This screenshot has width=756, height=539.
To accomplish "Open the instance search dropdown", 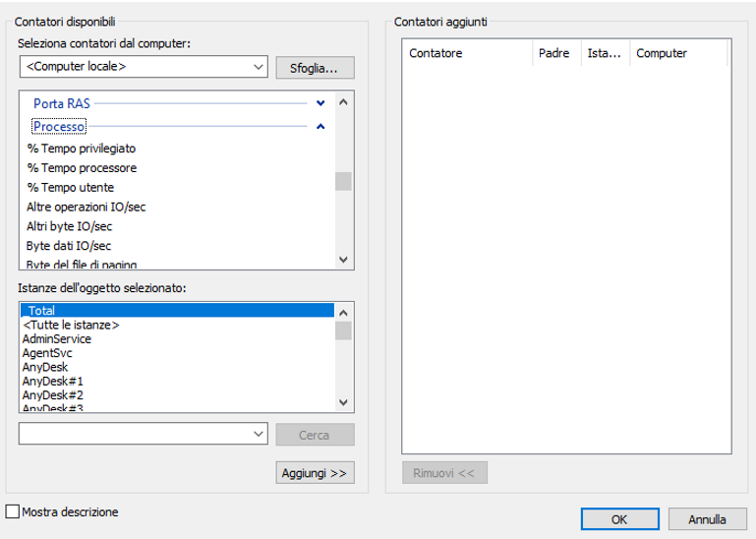I will click(259, 434).
